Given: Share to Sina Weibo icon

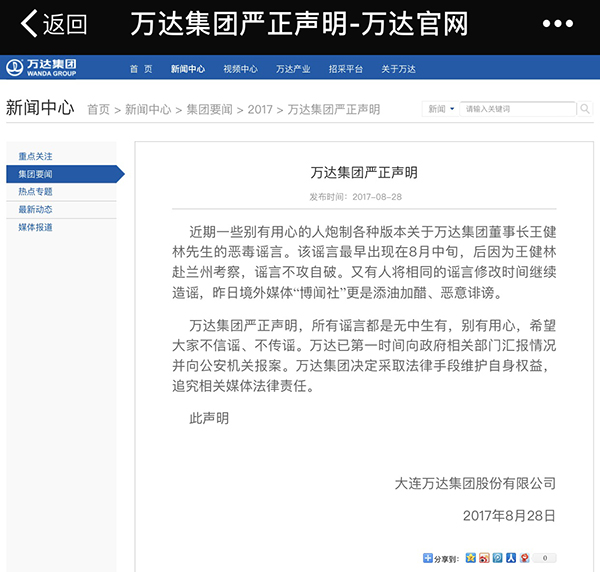Looking at the screenshot, I should (x=484, y=558).
